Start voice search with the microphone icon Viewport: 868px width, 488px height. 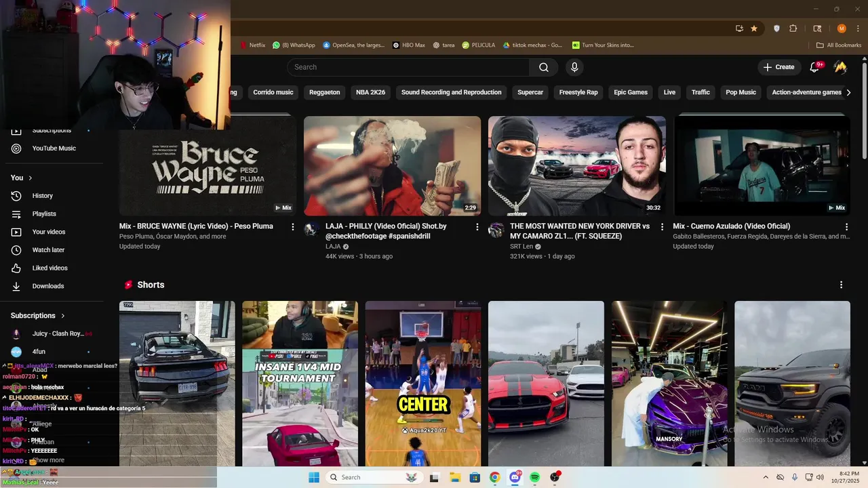(x=574, y=67)
